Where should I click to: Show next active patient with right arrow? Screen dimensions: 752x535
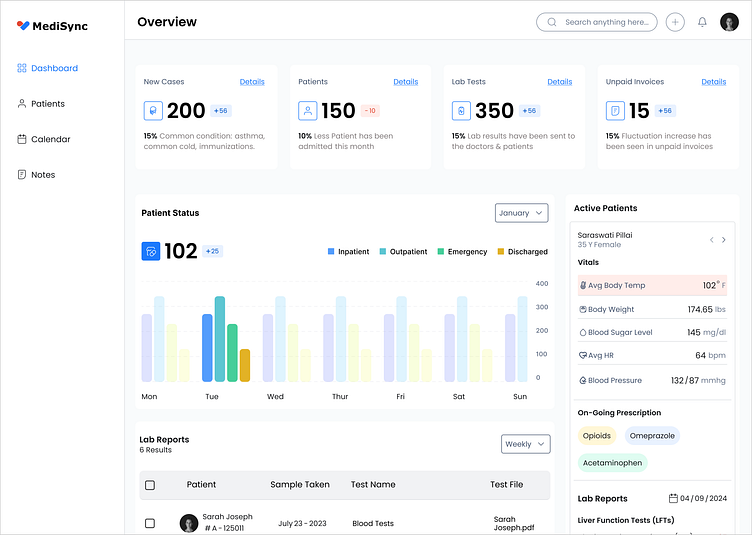click(724, 240)
